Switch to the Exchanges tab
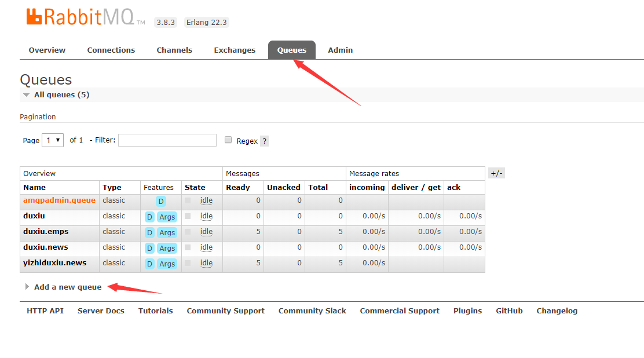Screen dimensions: 644x358 click(x=235, y=50)
